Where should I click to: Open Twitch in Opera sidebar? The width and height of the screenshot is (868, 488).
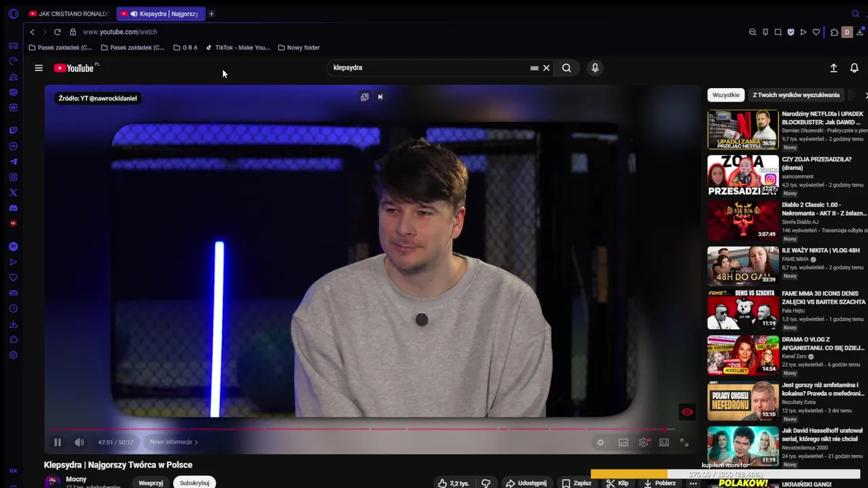coord(13,130)
